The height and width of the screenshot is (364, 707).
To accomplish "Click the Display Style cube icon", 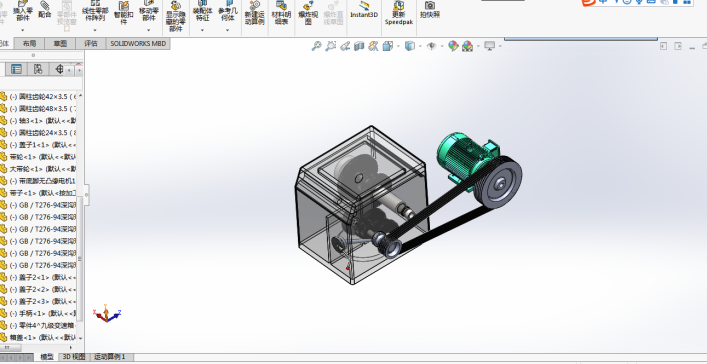I will coord(409,46).
